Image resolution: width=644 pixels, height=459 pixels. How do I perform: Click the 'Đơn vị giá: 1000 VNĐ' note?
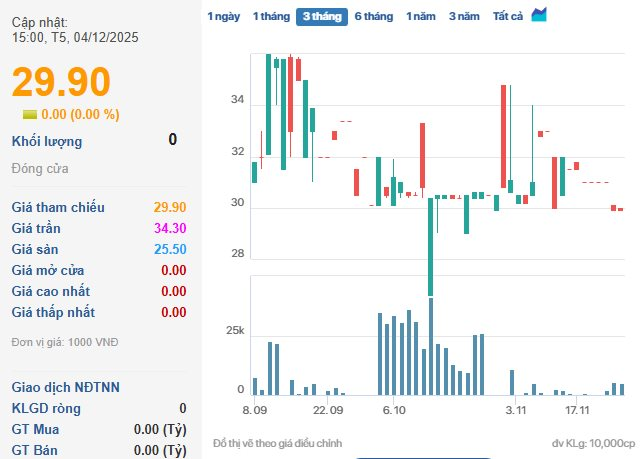64,342
